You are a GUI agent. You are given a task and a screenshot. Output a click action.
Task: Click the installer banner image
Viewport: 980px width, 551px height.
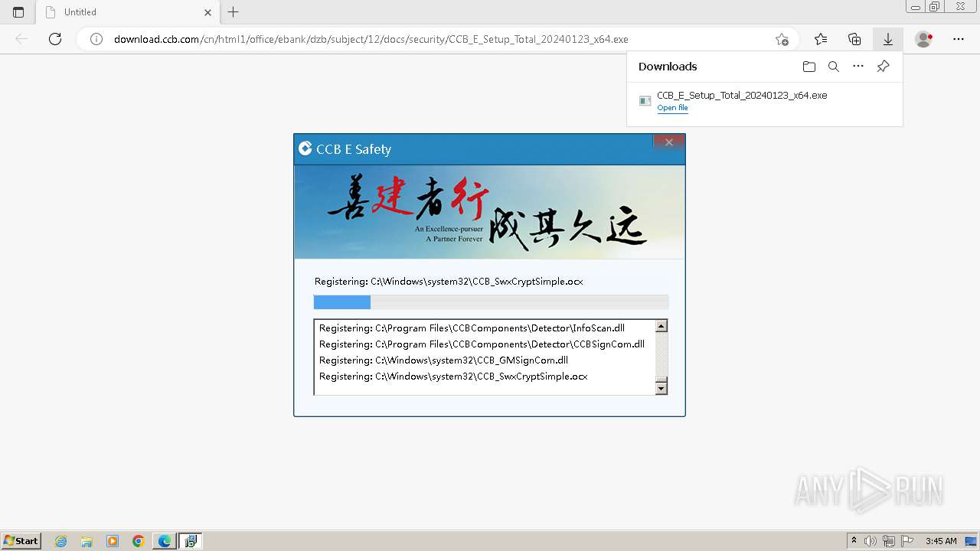pos(489,212)
